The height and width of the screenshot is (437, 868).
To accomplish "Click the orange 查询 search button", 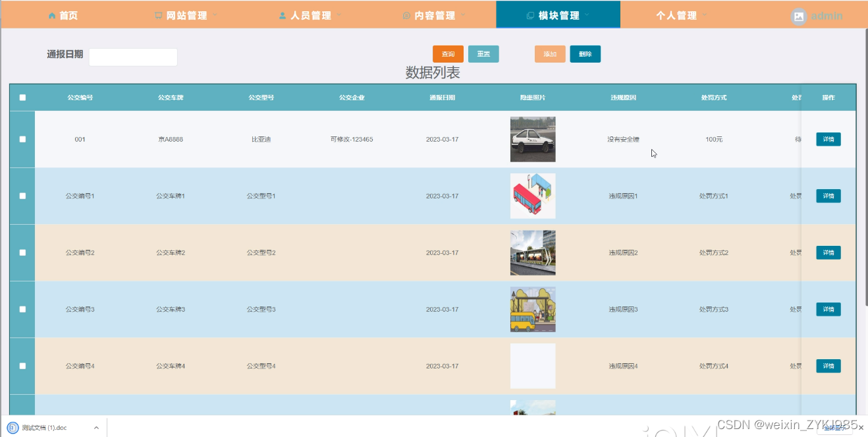I will tap(448, 54).
